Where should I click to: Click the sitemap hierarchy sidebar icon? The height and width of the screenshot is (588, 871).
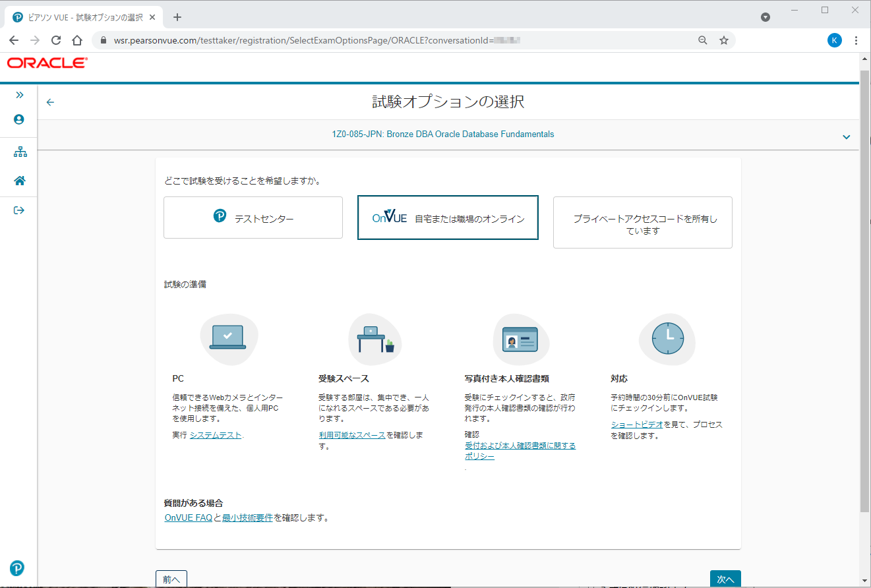click(x=20, y=152)
